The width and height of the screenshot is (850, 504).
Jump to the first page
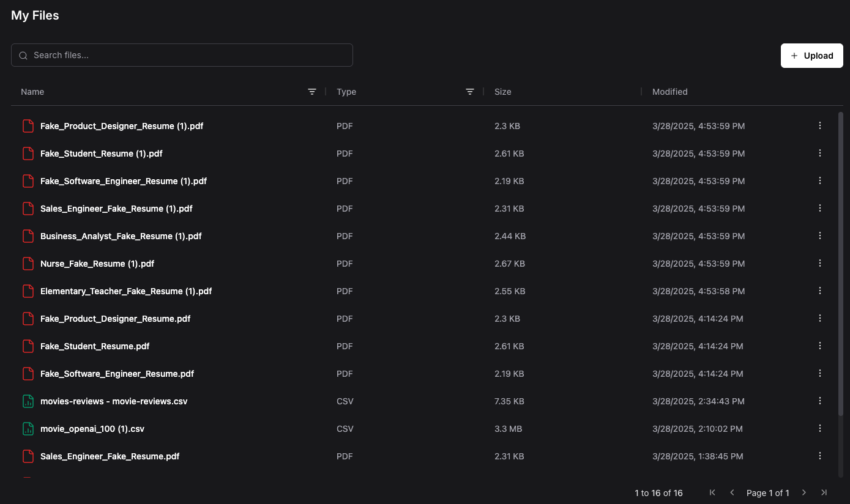tap(712, 492)
